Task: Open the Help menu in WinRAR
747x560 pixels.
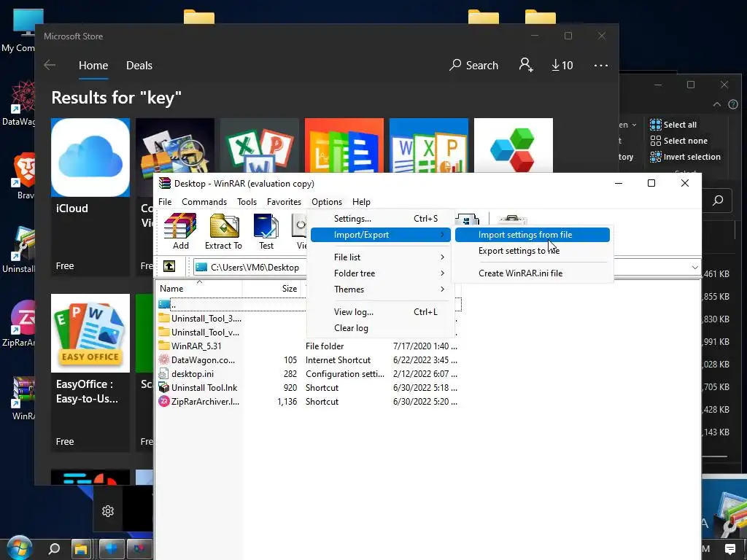Action: coord(361,202)
